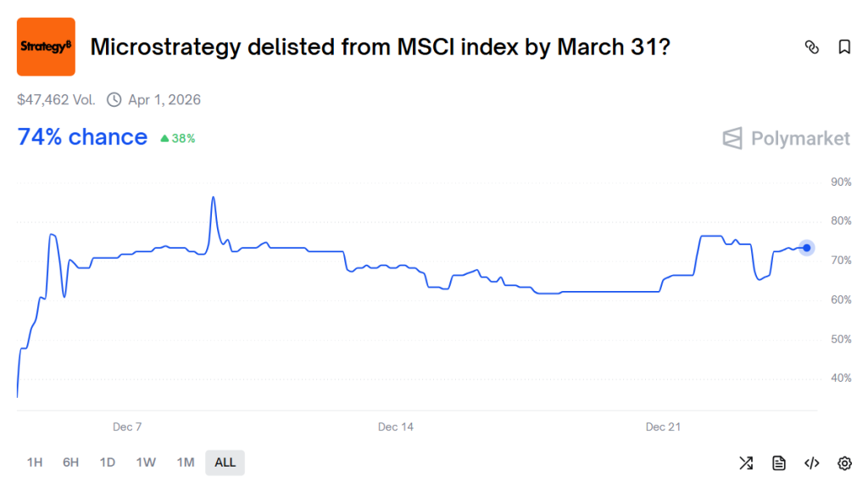The image size is (868, 487).
Task: Open the embed code icon
Action: 811,462
